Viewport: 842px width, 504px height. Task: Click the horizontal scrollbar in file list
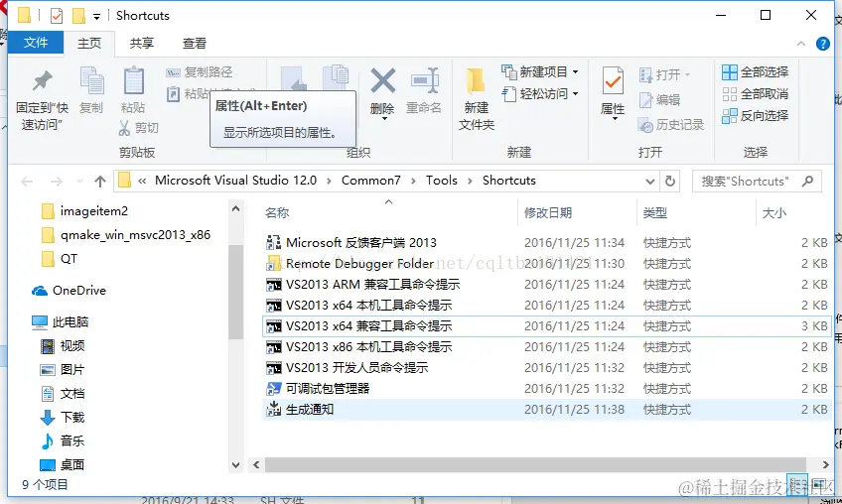coord(535,465)
